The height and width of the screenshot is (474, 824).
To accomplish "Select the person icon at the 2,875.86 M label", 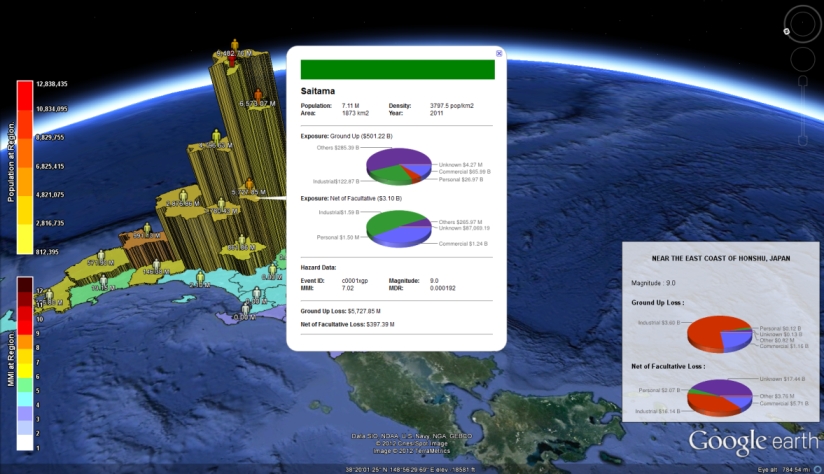I will click(183, 196).
